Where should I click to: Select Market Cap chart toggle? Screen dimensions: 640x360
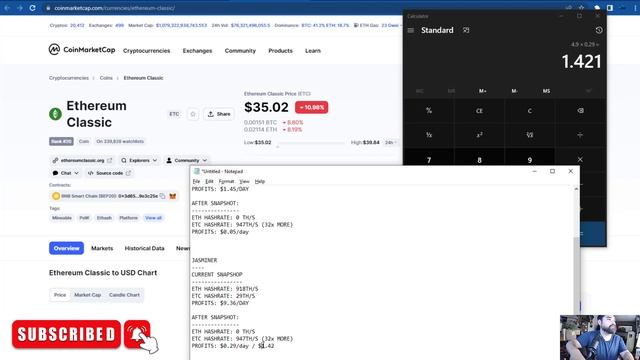pyautogui.click(x=87, y=295)
